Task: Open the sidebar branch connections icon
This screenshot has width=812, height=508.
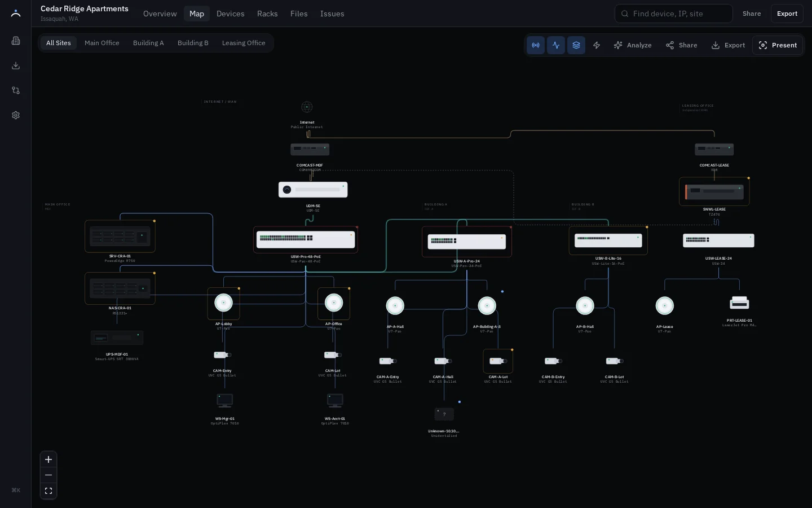Action: pyautogui.click(x=16, y=90)
